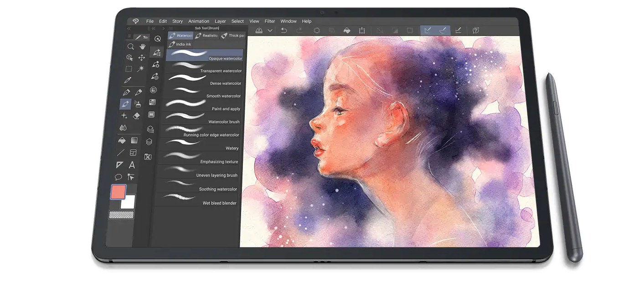Select the Zoom magnifier tool
Image resolution: width=644 pixels, height=286 pixels.
click(131, 46)
